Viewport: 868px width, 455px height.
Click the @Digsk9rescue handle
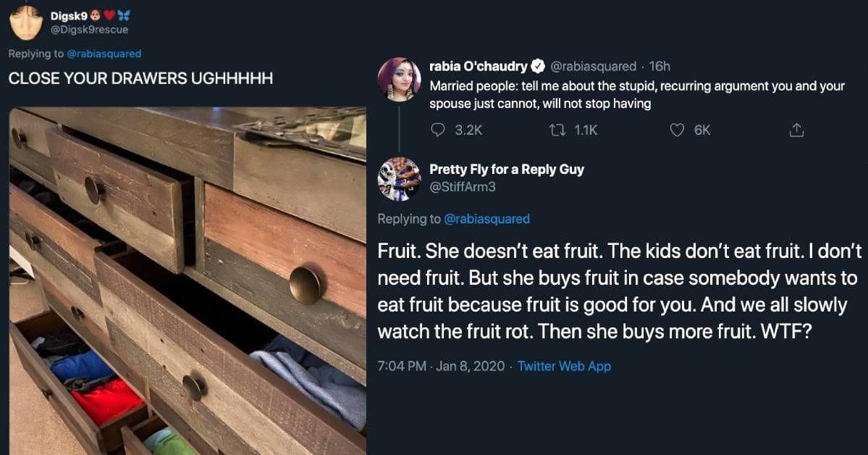tap(91, 30)
